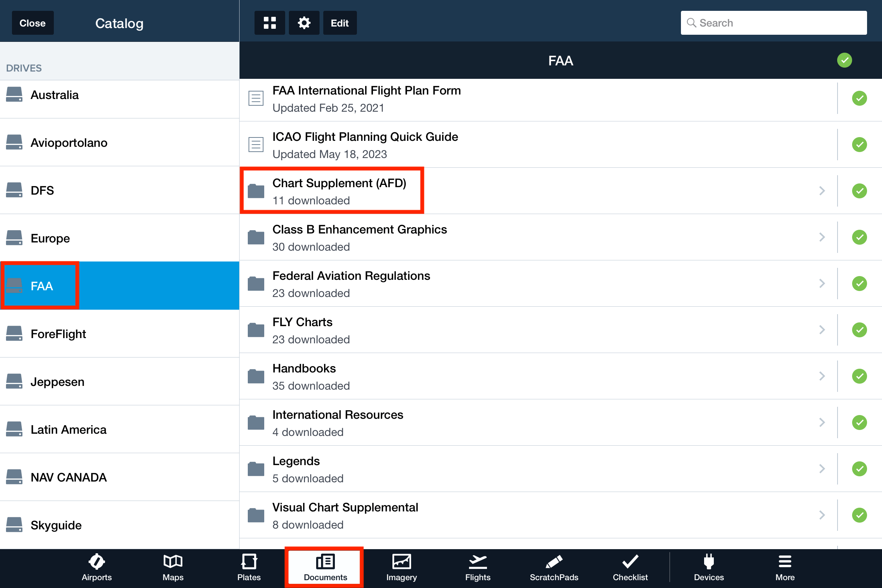This screenshot has width=882, height=588.
Task: Switch to grid view layout
Action: [x=269, y=23]
